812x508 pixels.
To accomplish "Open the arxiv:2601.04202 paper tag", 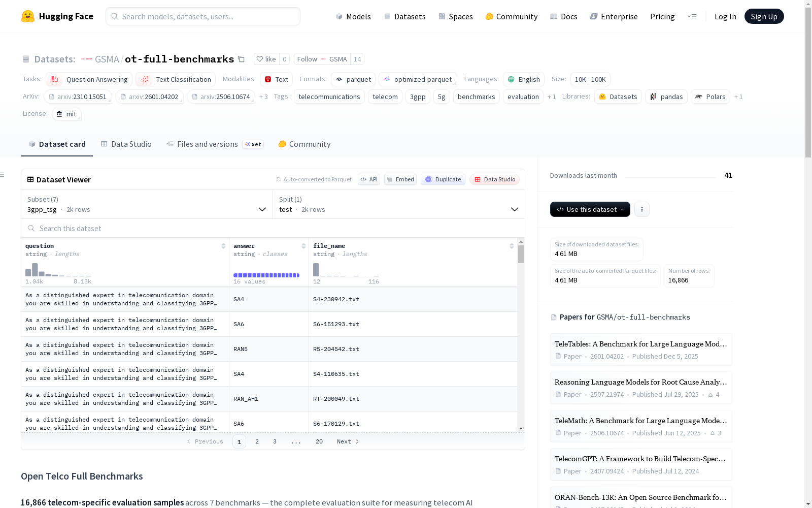I will (x=149, y=97).
